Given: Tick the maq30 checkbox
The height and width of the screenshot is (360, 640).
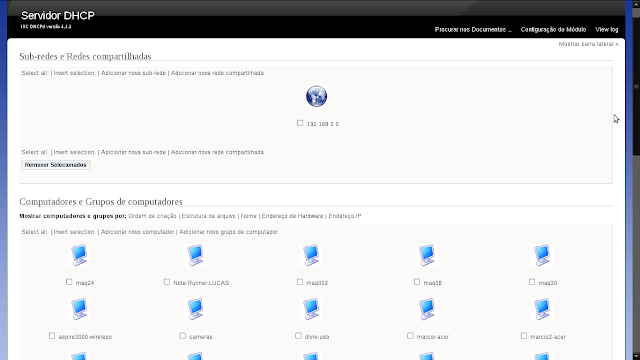Looking at the screenshot, I should 532,282.
